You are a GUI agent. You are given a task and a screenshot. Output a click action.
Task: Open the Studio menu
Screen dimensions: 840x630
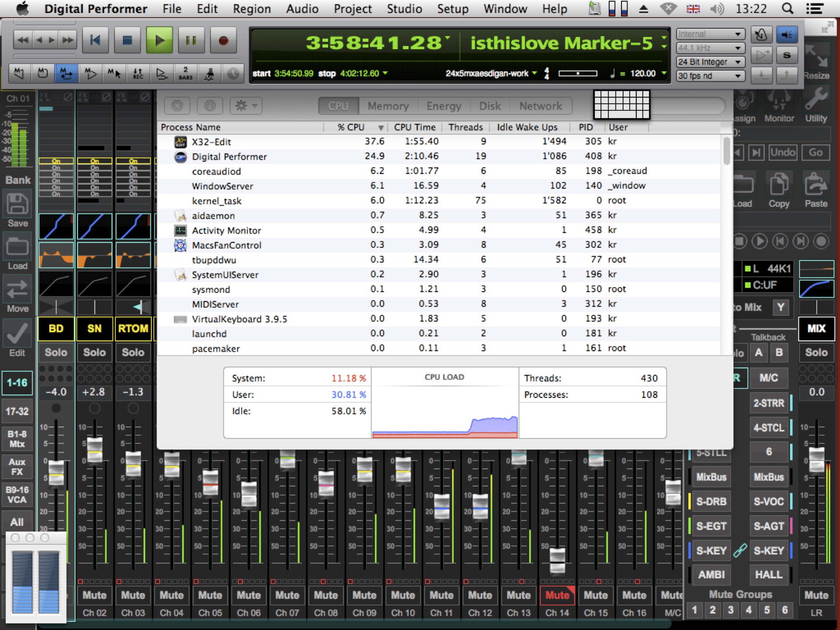pos(404,9)
